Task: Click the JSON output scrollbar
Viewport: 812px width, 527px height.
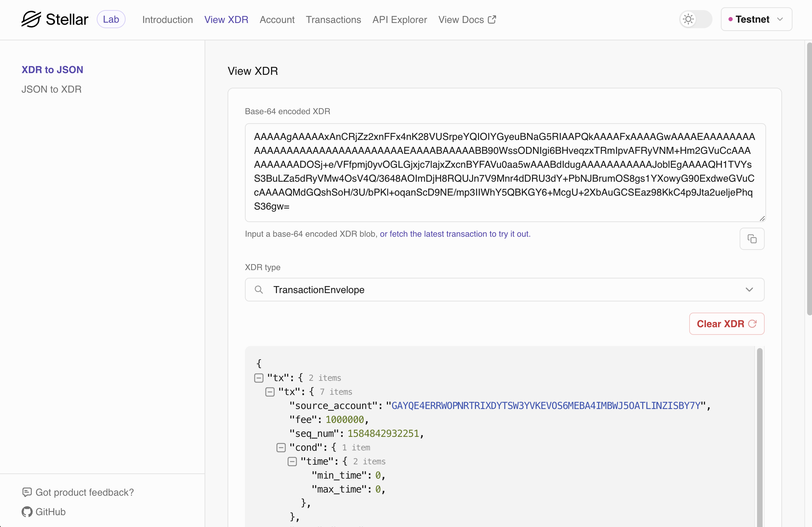Action: click(759, 438)
